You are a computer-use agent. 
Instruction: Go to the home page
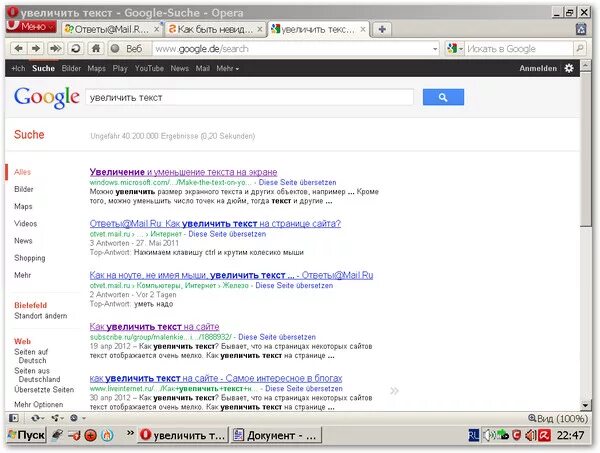[x=96, y=49]
